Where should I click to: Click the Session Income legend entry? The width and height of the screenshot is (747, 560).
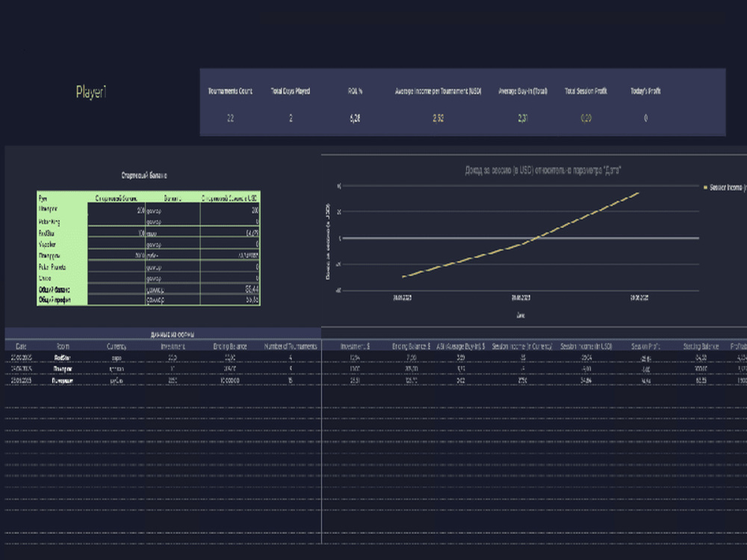pos(724,187)
